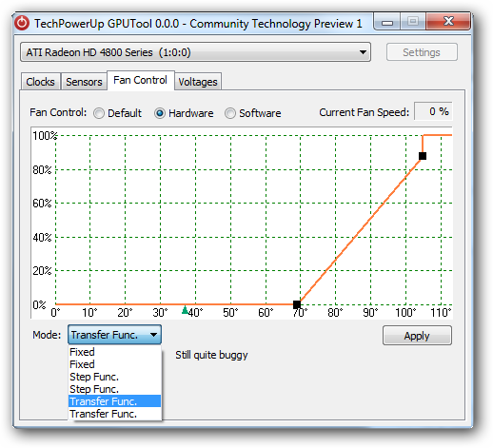Select the upper black control point near 105°
The image size is (493, 448).
pyautogui.click(x=423, y=156)
